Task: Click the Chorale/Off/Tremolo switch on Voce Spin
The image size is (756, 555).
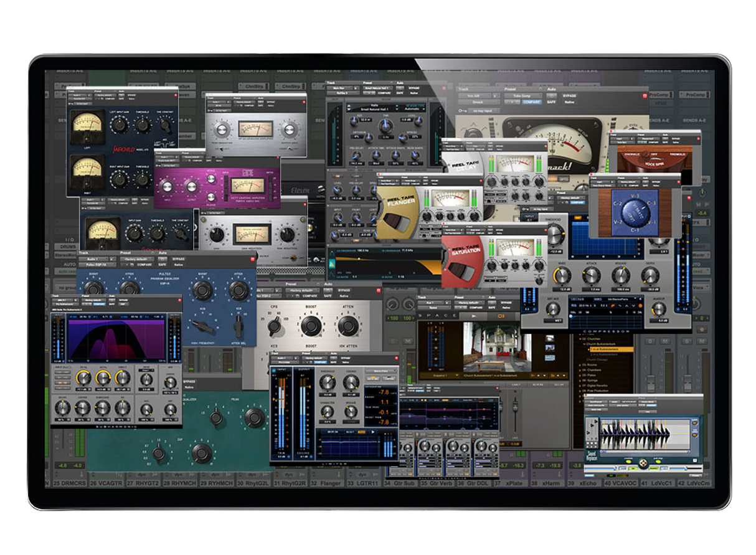Action: point(652,156)
